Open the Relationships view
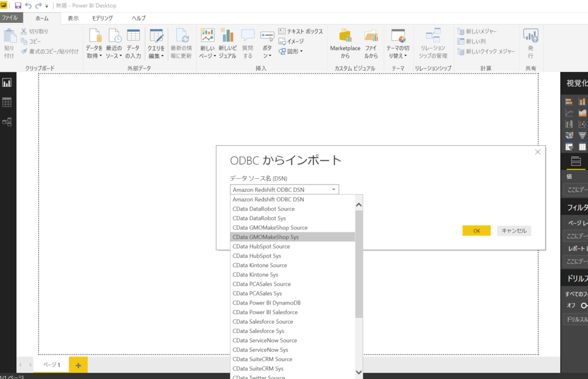Screen dimensions: 588x379 [x=7, y=122]
